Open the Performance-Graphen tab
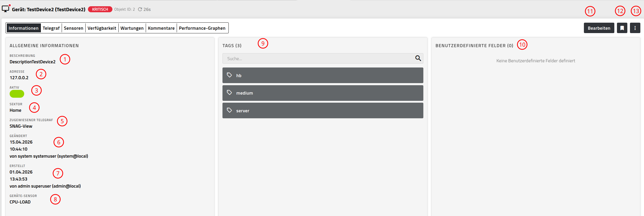Screen dimensions: 644x216 (202, 28)
